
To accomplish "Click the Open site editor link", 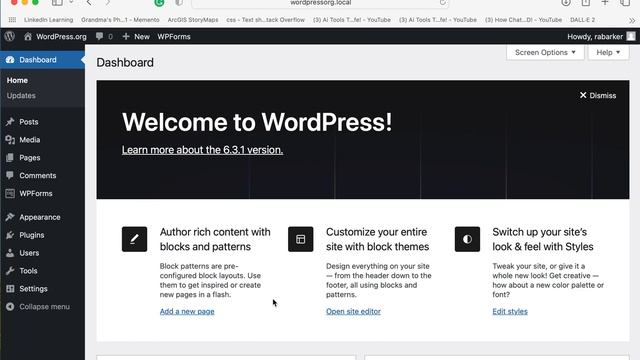I will (x=353, y=311).
